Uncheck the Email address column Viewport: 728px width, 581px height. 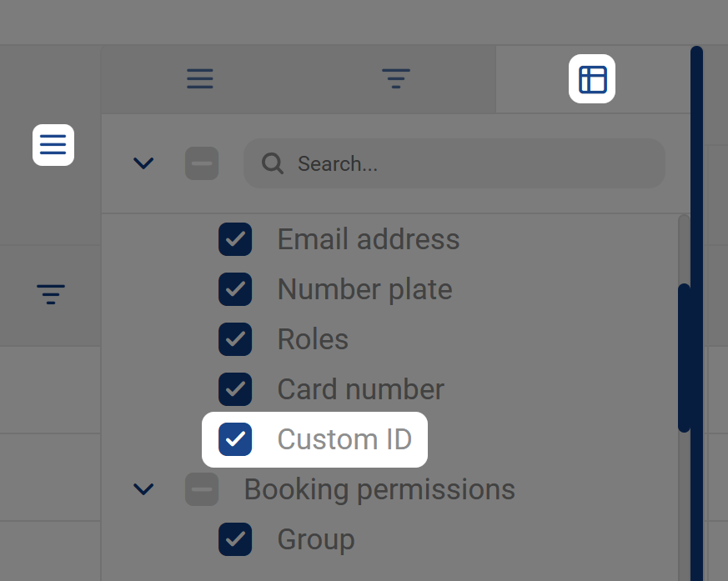(235, 239)
